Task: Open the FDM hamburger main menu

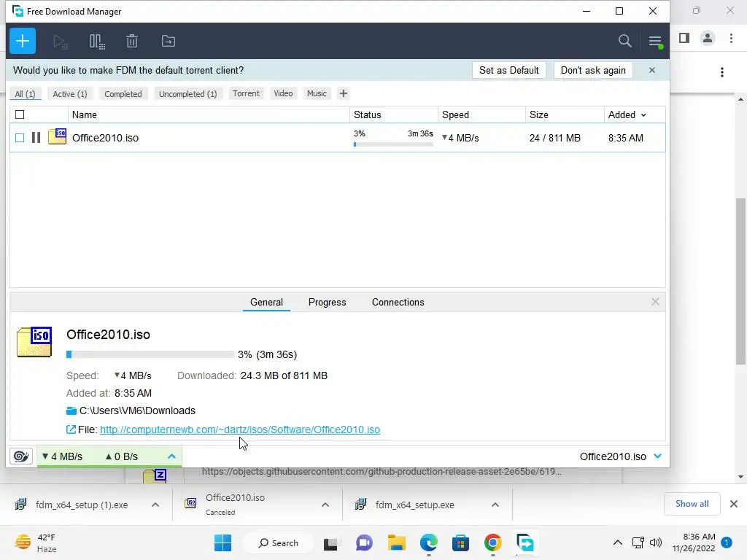Action: pyautogui.click(x=656, y=42)
